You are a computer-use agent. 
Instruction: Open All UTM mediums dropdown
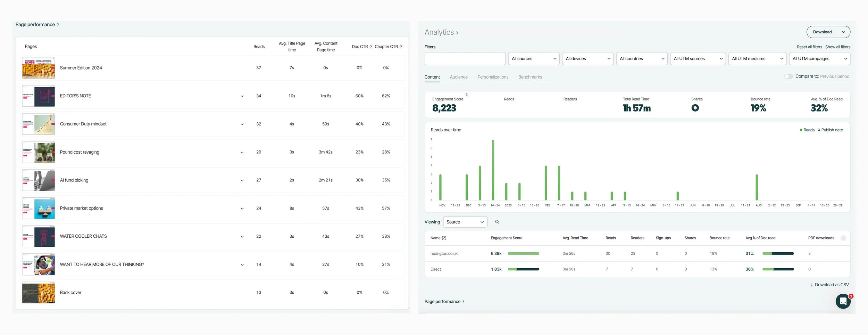pyautogui.click(x=757, y=59)
